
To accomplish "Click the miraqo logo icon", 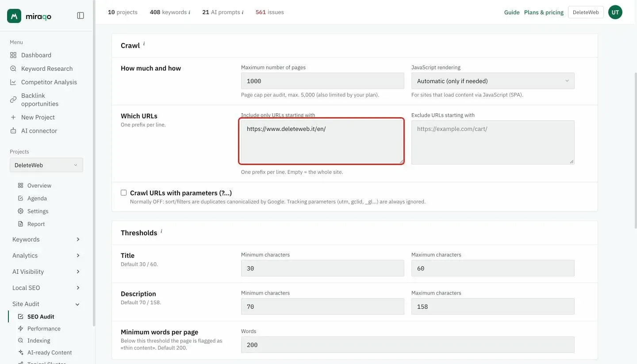I will 14,16.
